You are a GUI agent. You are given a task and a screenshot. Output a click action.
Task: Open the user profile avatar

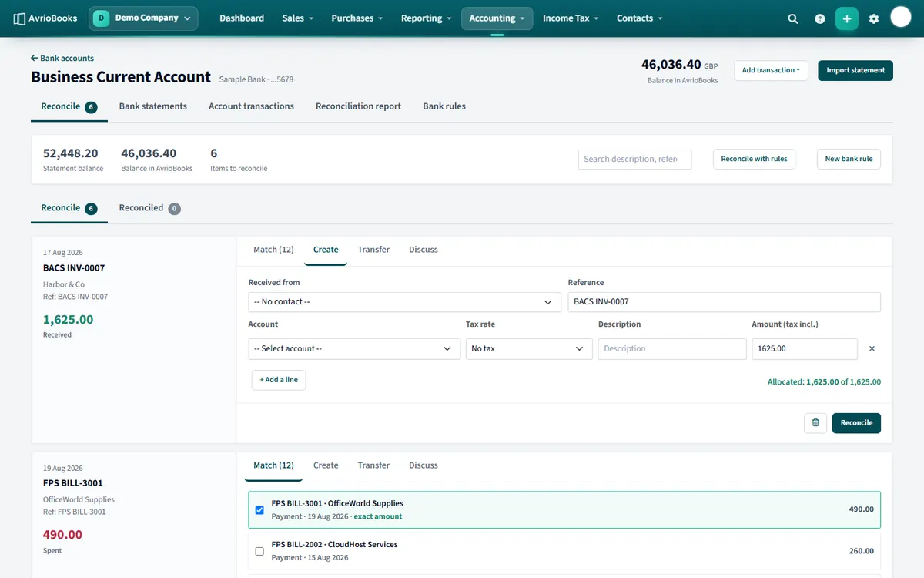(901, 17)
